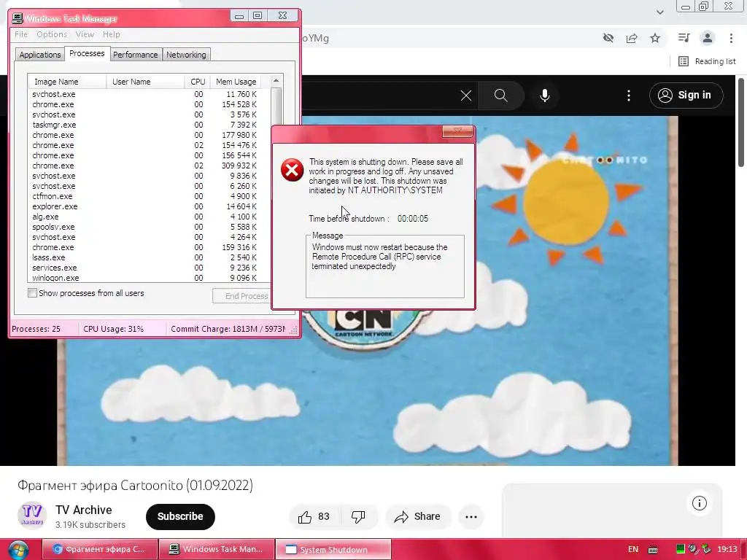Image resolution: width=747 pixels, height=560 pixels.
Task: Open the Reading list
Action: pos(707,61)
